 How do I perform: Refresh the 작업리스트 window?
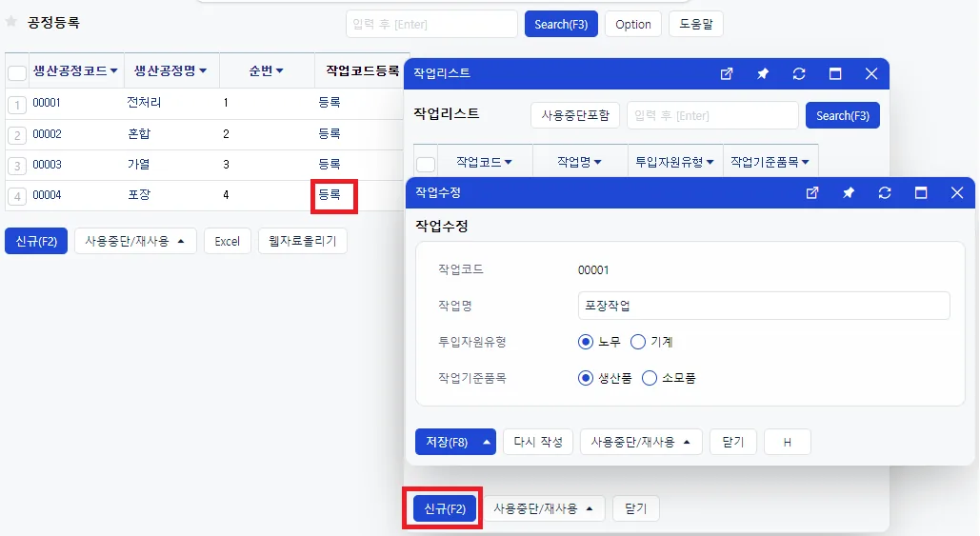tap(799, 73)
